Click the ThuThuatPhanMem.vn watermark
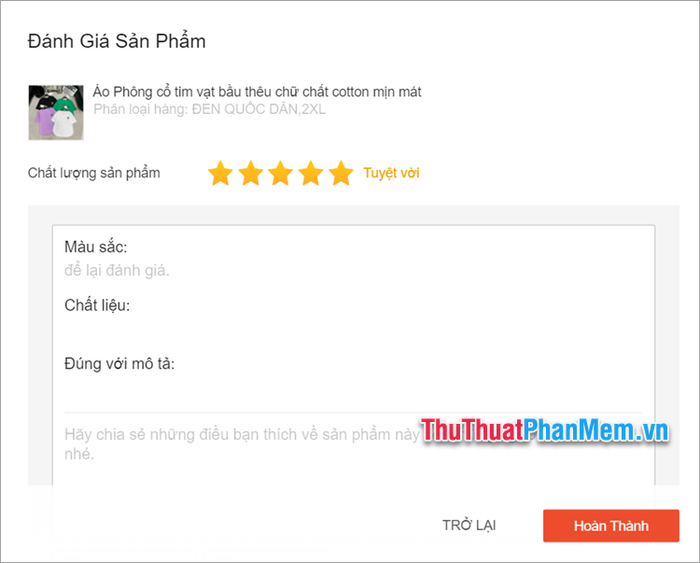 (545, 430)
